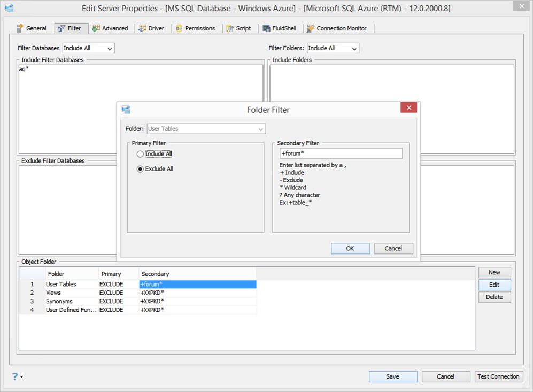Click the Driver tab icon
Screen dimensions: 533x392
tap(142, 28)
